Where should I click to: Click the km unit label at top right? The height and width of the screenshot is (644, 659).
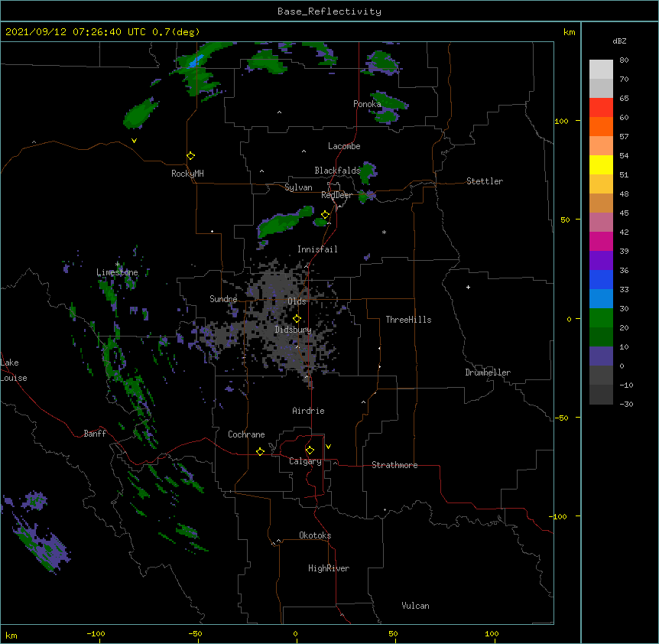click(x=569, y=32)
